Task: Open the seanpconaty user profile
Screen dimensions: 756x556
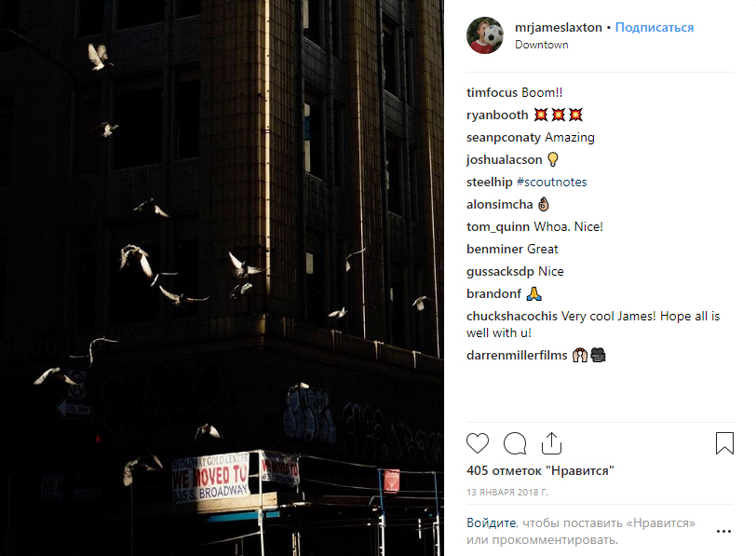Action: [504, 138]
